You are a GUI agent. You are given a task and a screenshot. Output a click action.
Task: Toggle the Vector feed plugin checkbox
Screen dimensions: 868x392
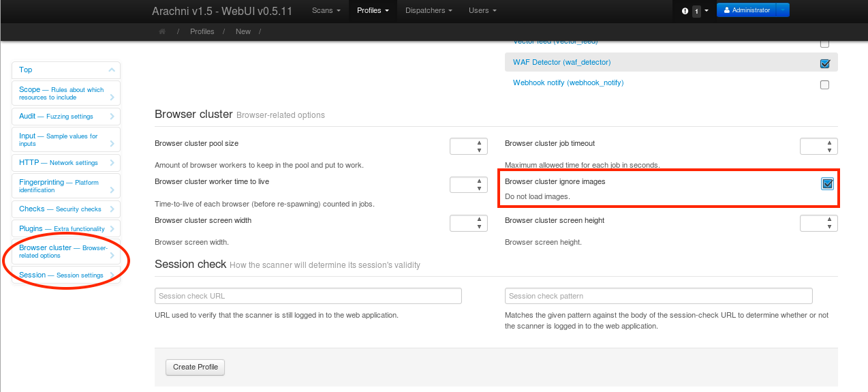coord(824,44)
